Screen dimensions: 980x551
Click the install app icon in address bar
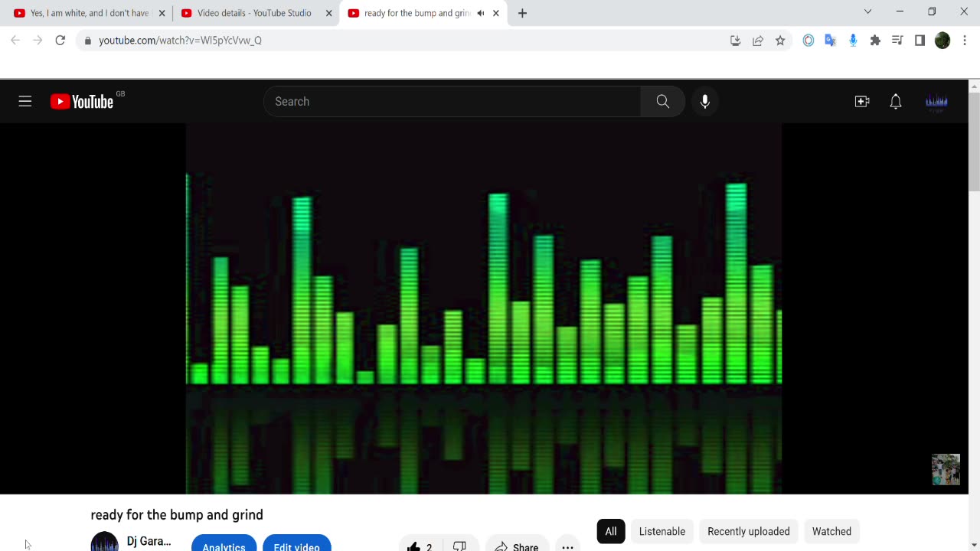click(x=735, y=41)
